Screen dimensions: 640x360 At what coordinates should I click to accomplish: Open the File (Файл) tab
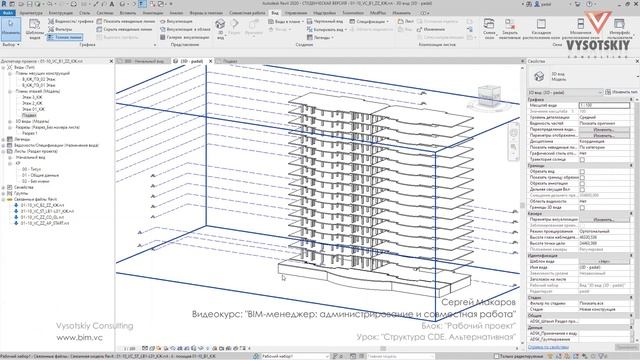tap(8, 13)
